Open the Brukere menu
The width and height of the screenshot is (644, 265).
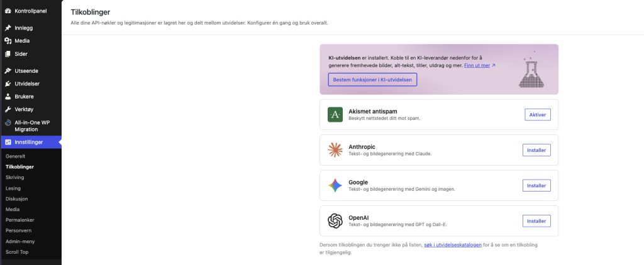(x=31, y=97)
